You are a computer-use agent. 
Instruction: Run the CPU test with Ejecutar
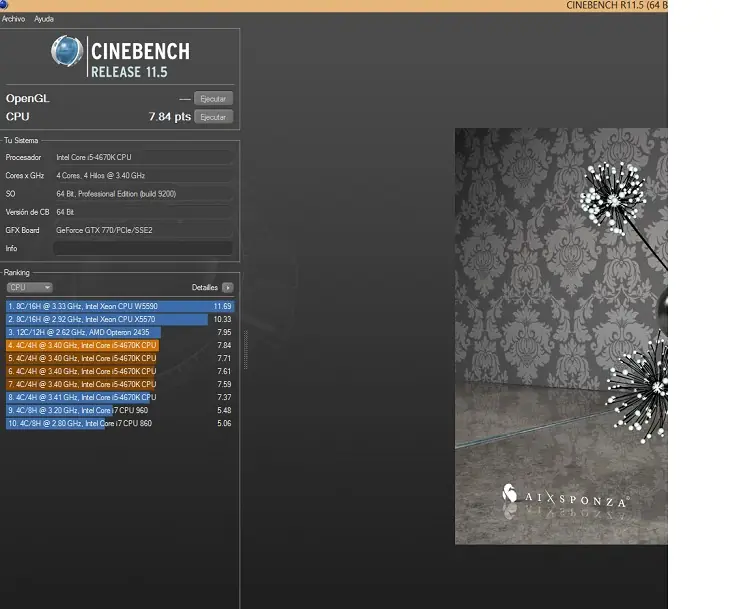(x=213, y=117)
